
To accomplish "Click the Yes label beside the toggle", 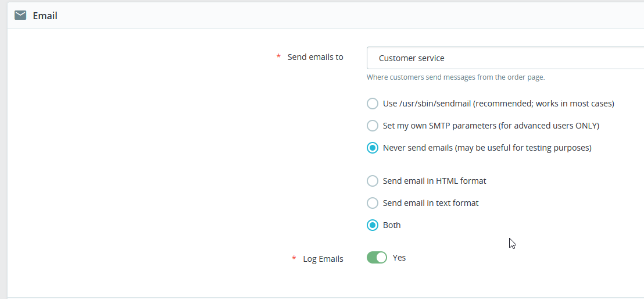I will pyautogui.click(x=399, y=258).
